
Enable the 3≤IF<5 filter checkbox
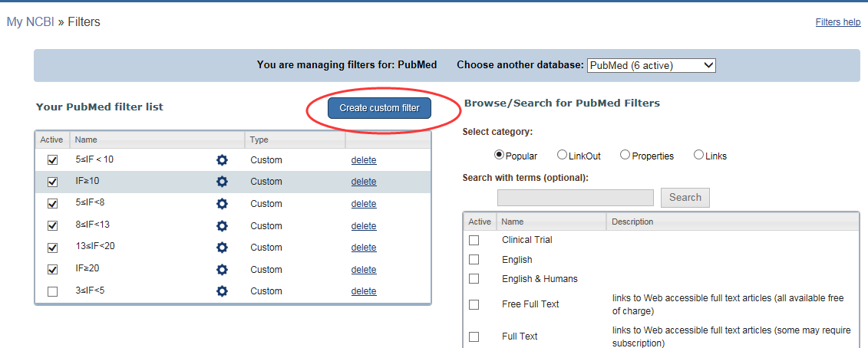[x=52, y=291]
